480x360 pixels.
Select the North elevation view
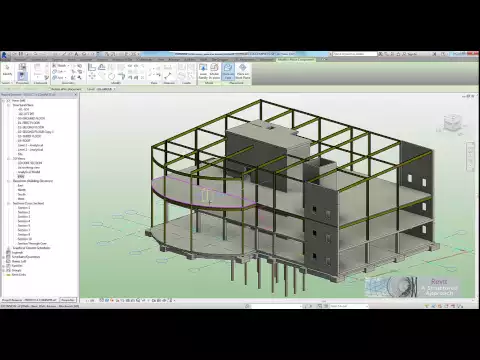tap(21, 190)
